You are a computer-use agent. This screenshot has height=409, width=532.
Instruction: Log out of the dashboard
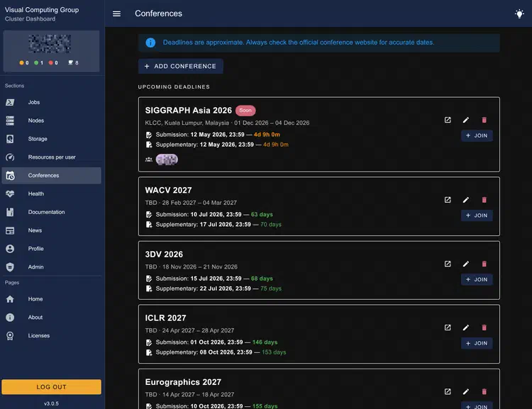pyautogui.click(x=51, y=387)
